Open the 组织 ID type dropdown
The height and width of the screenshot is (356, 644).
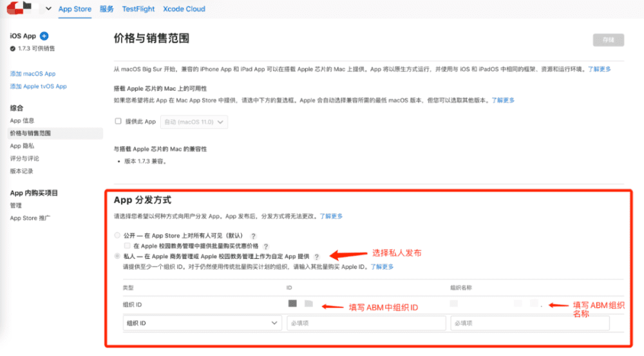click(x=202, y=323)
